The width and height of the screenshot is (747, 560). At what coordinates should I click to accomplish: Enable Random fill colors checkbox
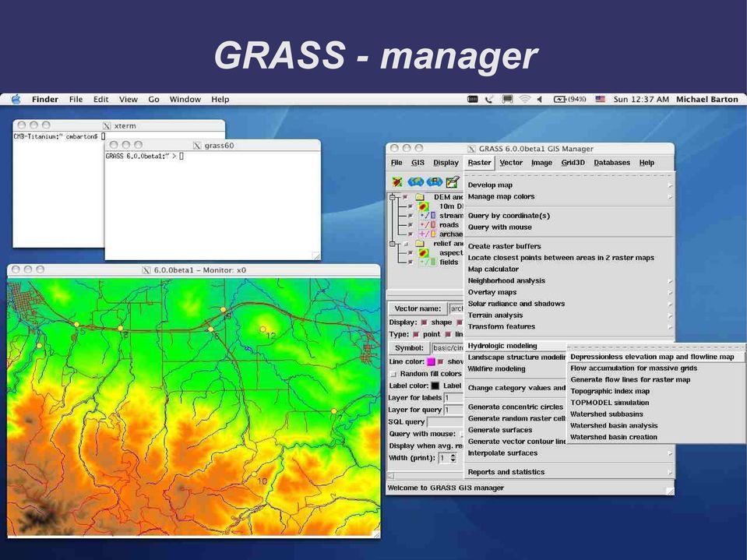(x=393, y=374)
